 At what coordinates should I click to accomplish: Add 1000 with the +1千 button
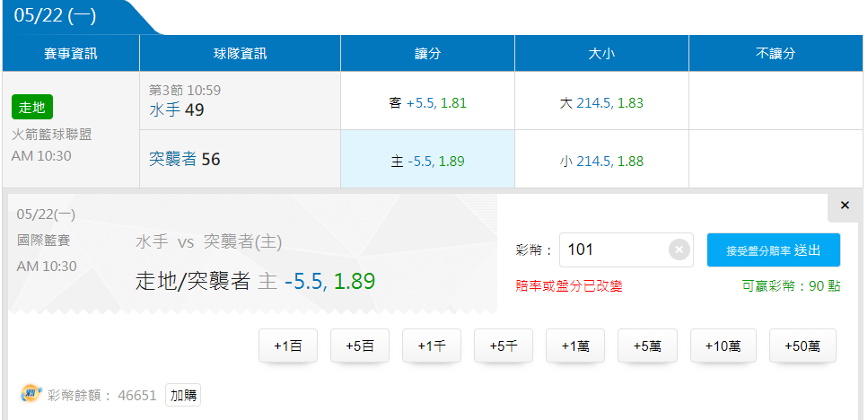432,346
